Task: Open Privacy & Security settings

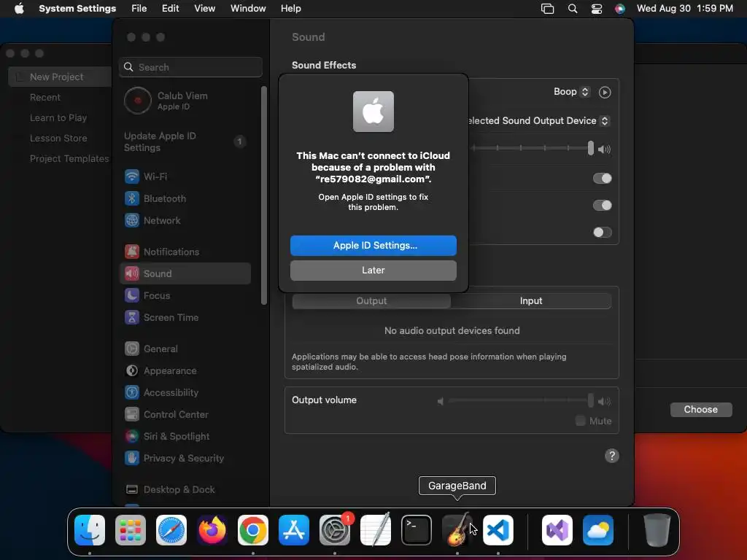Action: pyautogui.click(x=185, y=458)
